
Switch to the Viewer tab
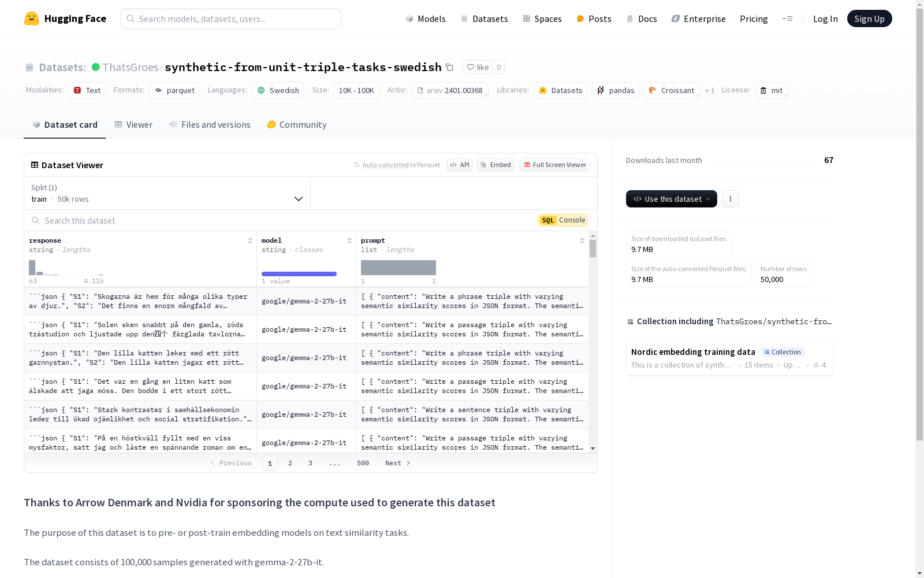pos(133,125)
